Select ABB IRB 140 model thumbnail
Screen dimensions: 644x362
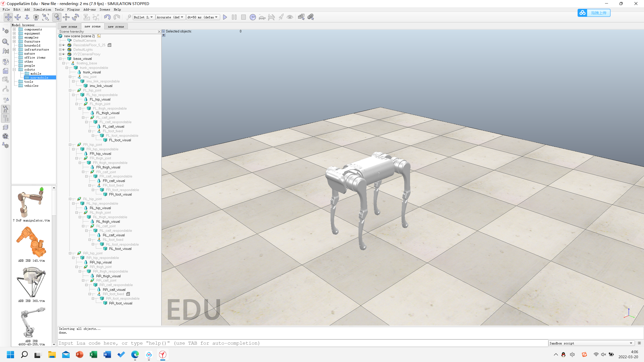[x=31, y=242]
